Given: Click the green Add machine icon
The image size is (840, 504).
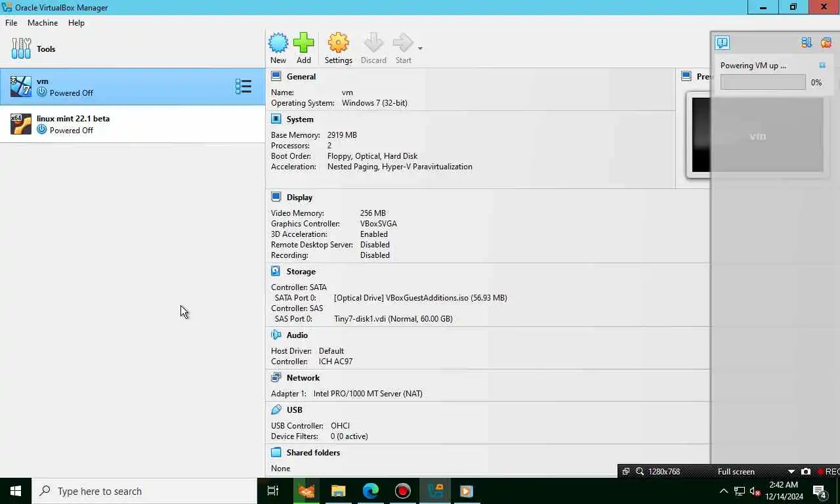Looking at the screenshot, I should click(x=303, y=43).
